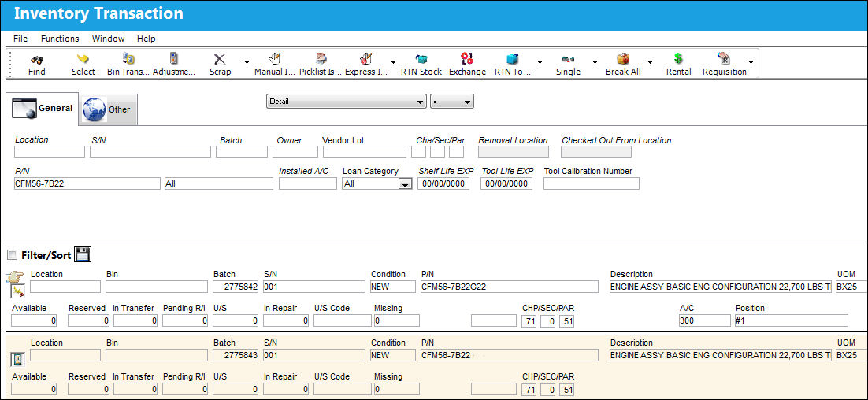Click the Vendor Lot field
This screenshot has height=400, width=868.
[364, 152]
